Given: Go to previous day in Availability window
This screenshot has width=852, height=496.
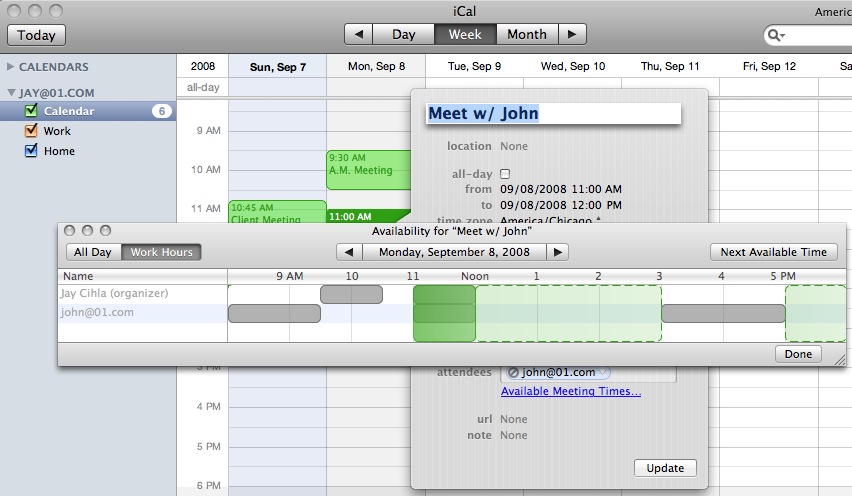Looking at the screenshot, I should (x=349, y=252).
